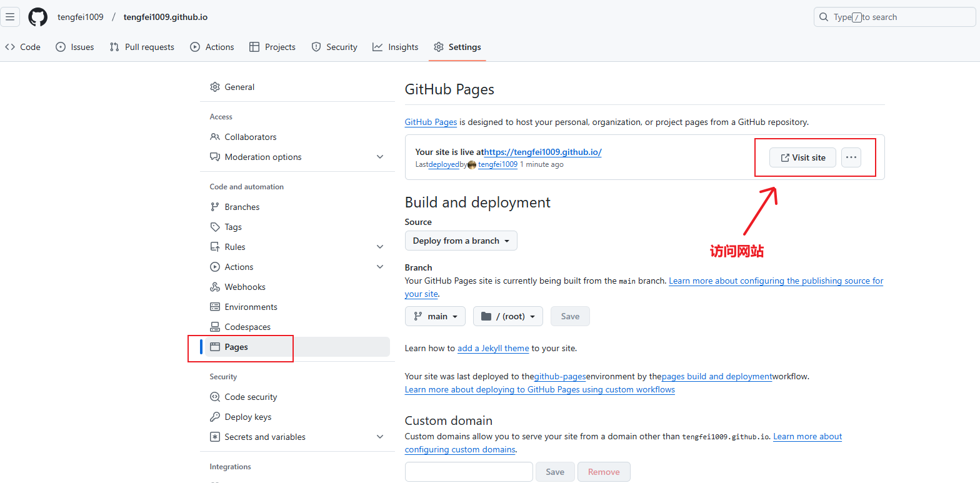The height and width of the screenshot is (483, 980).
Task: Click the tengfei1009.github.io repository name
Action: [166, 17]
